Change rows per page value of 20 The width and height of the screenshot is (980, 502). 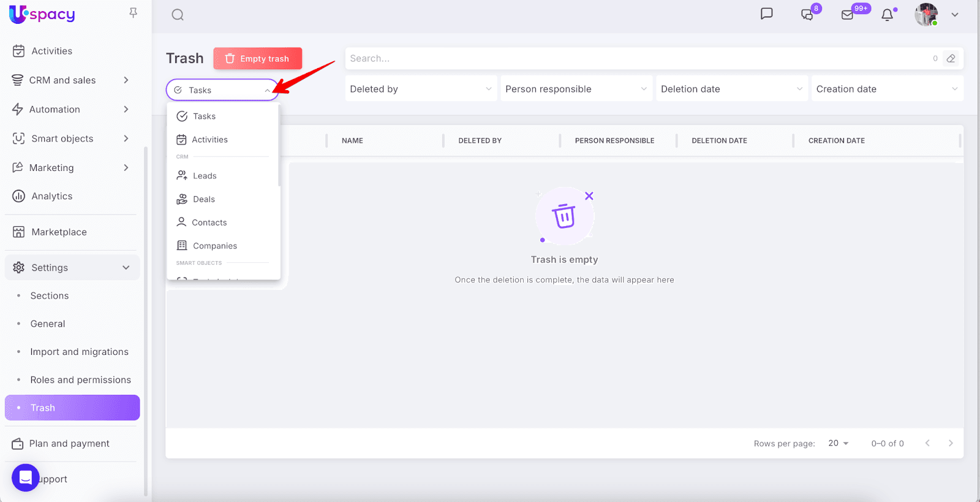(x=838, y=443)
